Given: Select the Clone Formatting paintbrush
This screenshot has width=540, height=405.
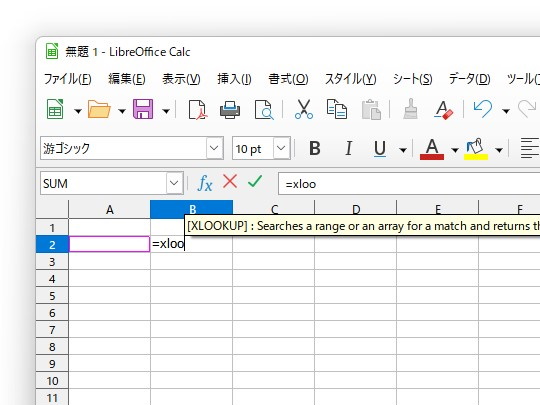Looking at the screenshot, I should [411, 110].
